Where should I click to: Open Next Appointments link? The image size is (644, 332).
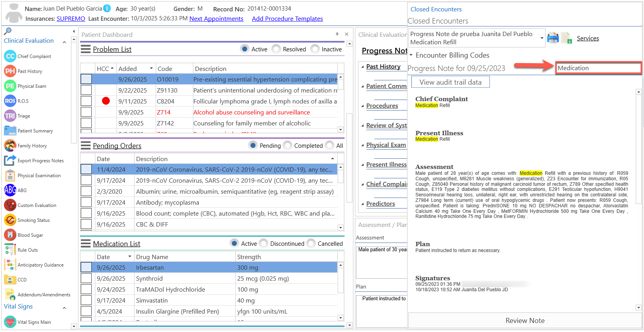216,18
